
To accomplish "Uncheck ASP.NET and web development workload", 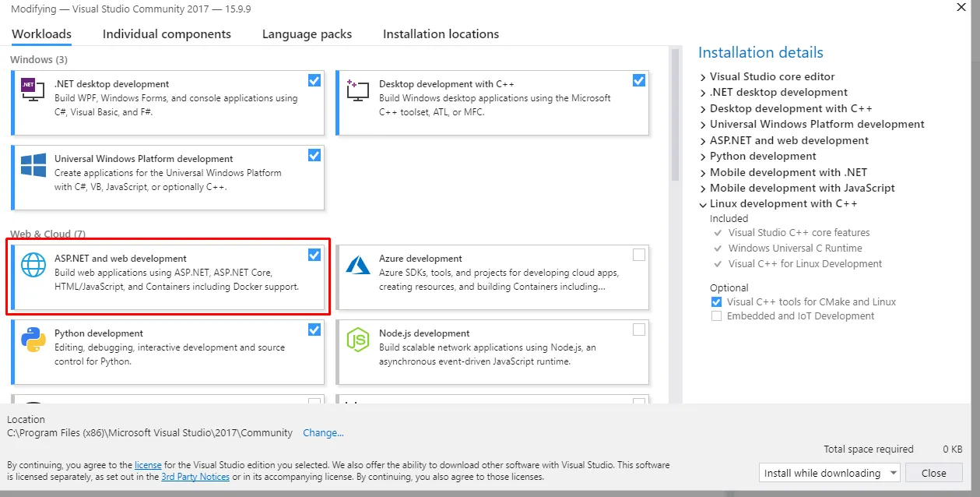I will 314,255.
